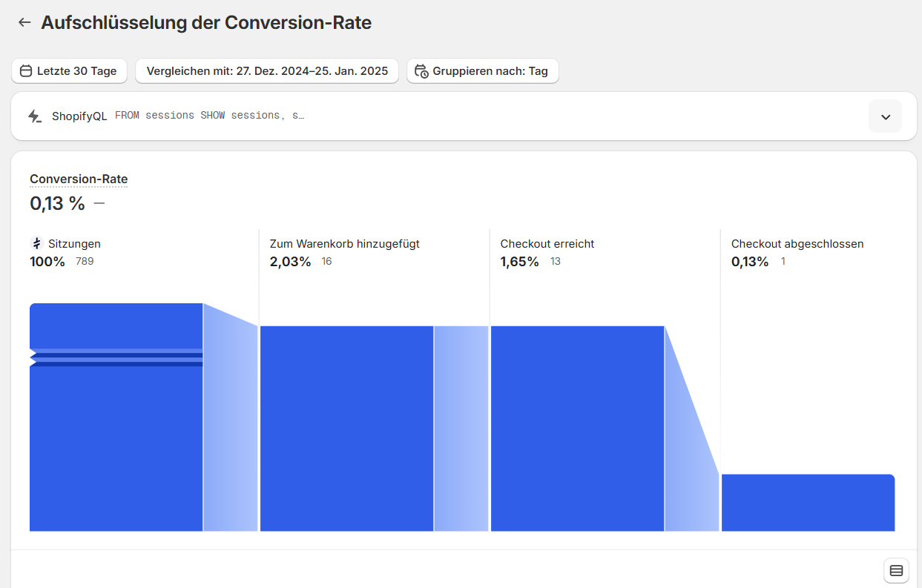Screen dimensions: 922x588
Task: Expand the ShopifyQL query editor chevron
Action: tap(885, 116)
